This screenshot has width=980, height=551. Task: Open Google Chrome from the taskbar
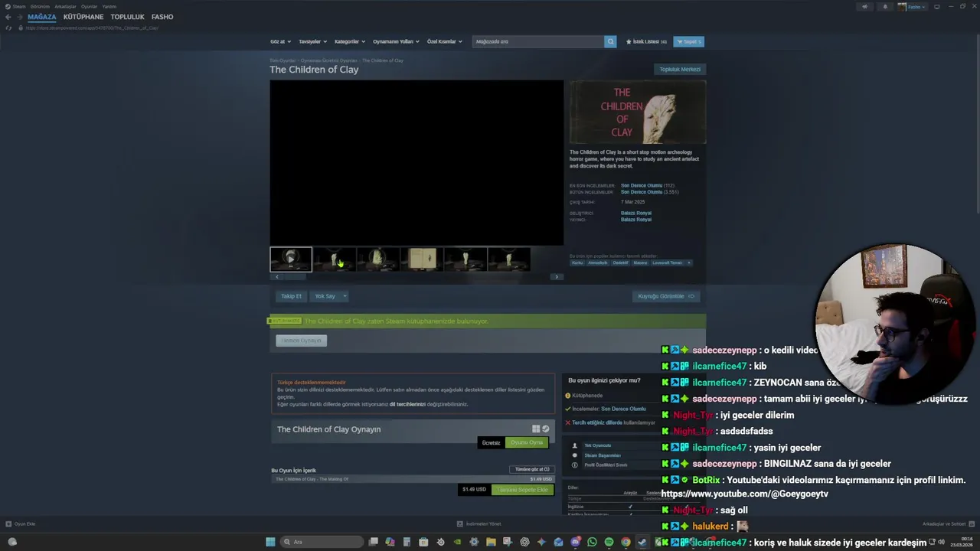click(x=626, y=542)
